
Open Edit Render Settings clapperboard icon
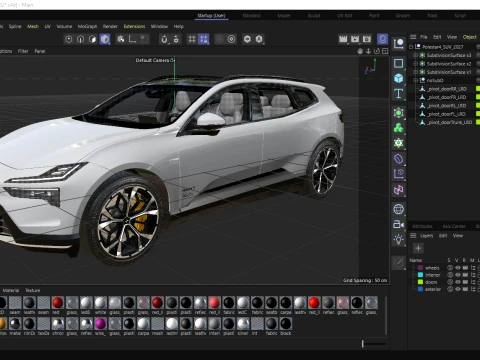(367, 39)
